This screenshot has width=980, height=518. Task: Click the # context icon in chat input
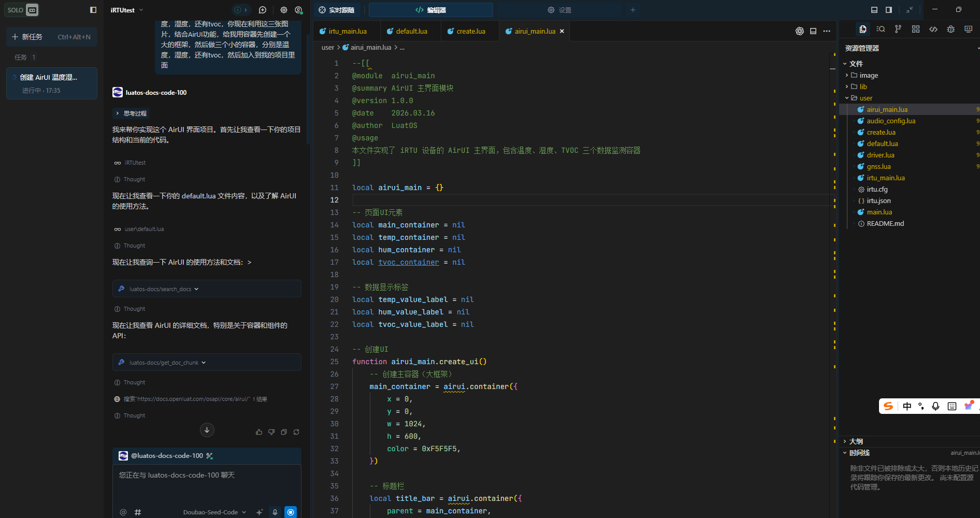pos(138,512)
